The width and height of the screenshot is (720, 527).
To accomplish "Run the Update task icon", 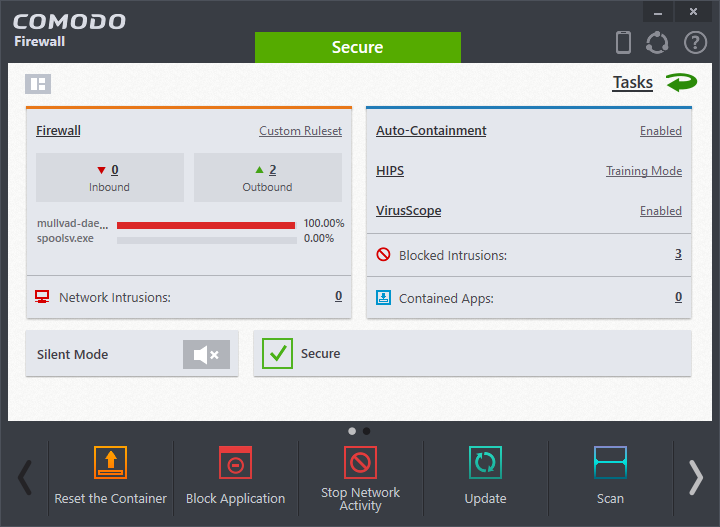I will coord(485,463).
